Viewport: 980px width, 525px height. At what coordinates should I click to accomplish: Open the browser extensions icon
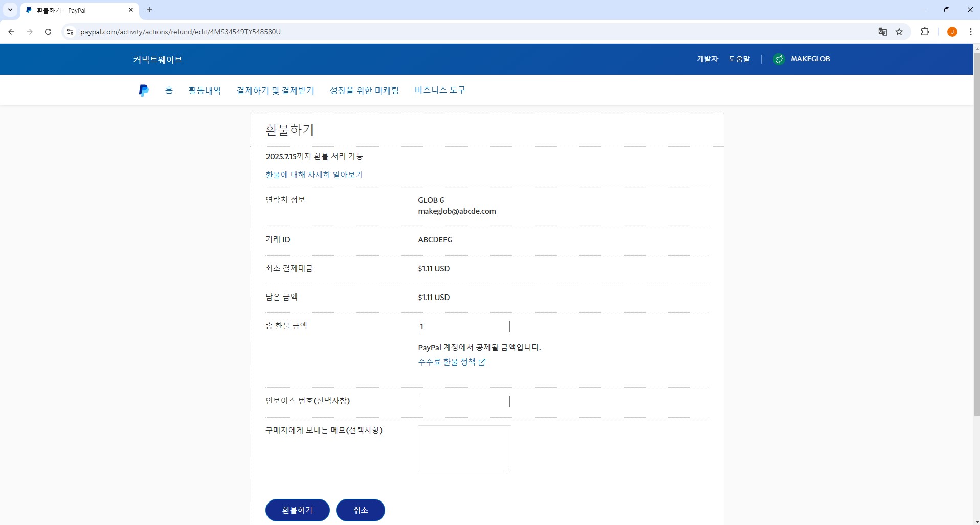point(925,32)
